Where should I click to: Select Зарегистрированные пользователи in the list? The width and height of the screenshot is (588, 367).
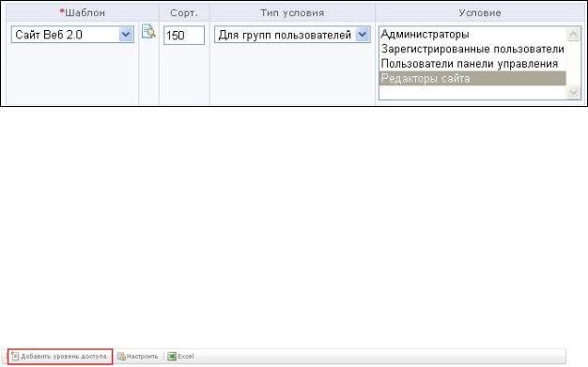[472, 49]
